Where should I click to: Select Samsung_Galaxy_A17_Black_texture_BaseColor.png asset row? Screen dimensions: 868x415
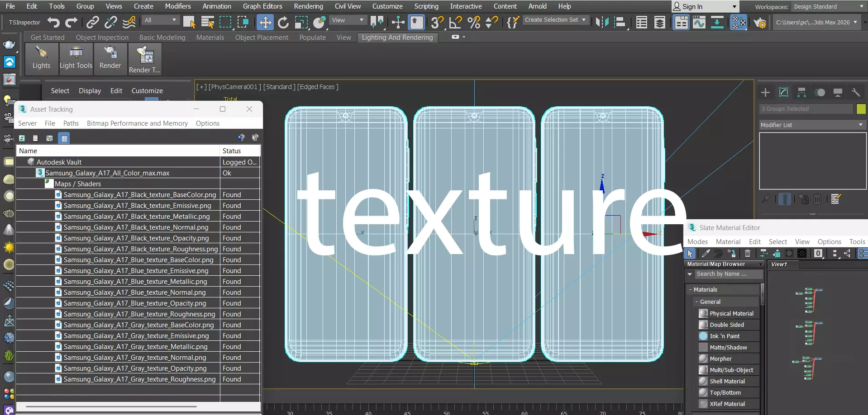(x=138, y=195)
